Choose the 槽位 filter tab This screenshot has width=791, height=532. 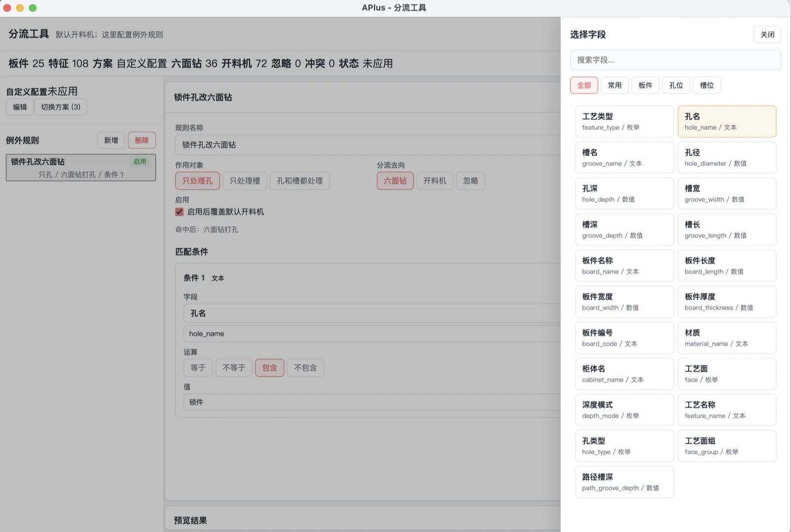coord(706,85)
